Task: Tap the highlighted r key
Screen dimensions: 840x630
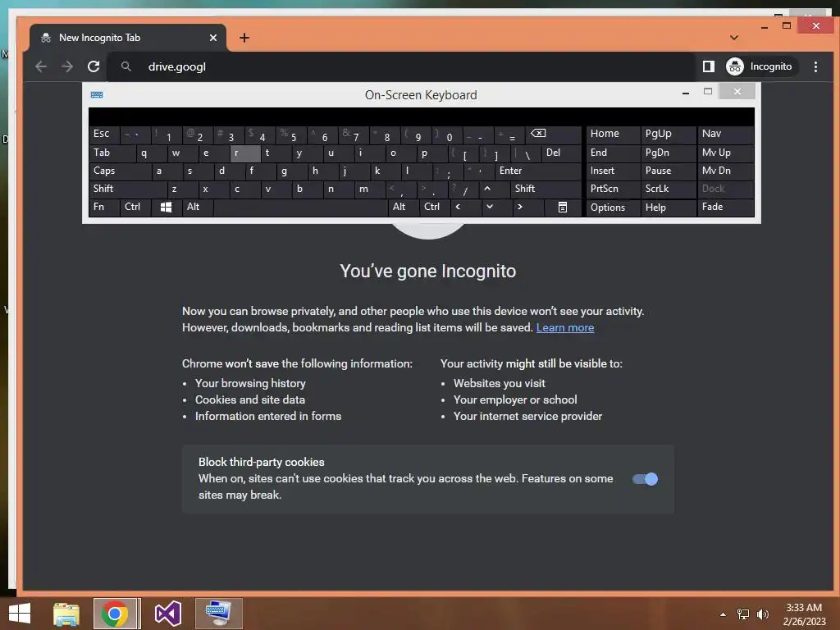Action: point(245,153)
